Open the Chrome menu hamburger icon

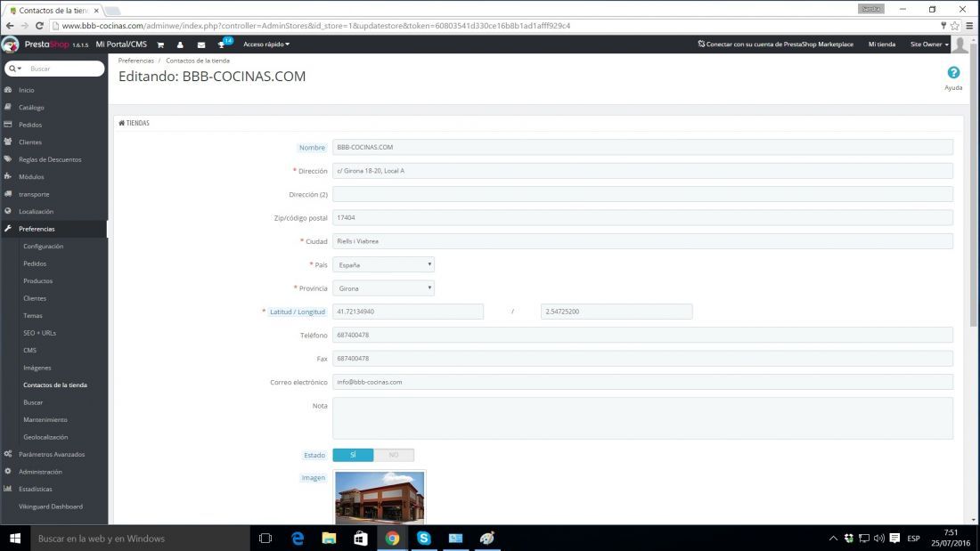[969, 26]
